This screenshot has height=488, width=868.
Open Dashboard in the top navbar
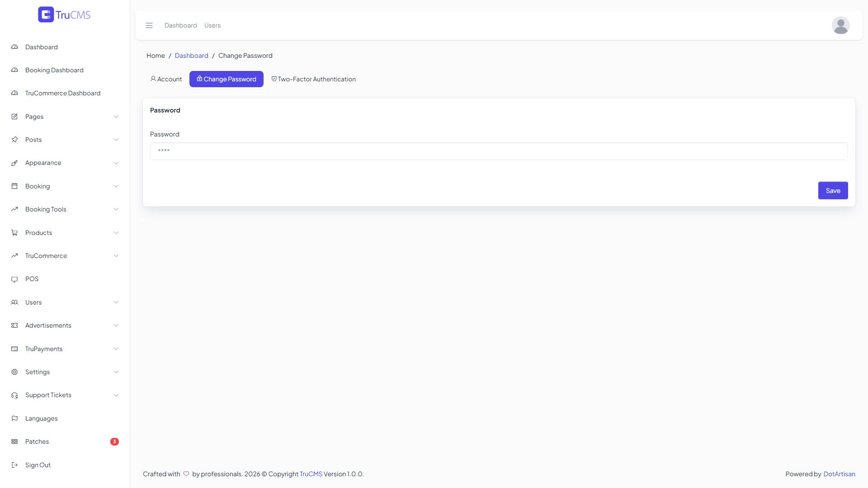click(x=181, y=25)
